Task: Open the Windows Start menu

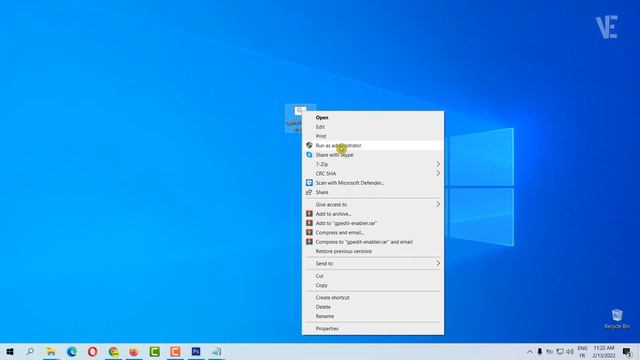Action: (10, 351)
